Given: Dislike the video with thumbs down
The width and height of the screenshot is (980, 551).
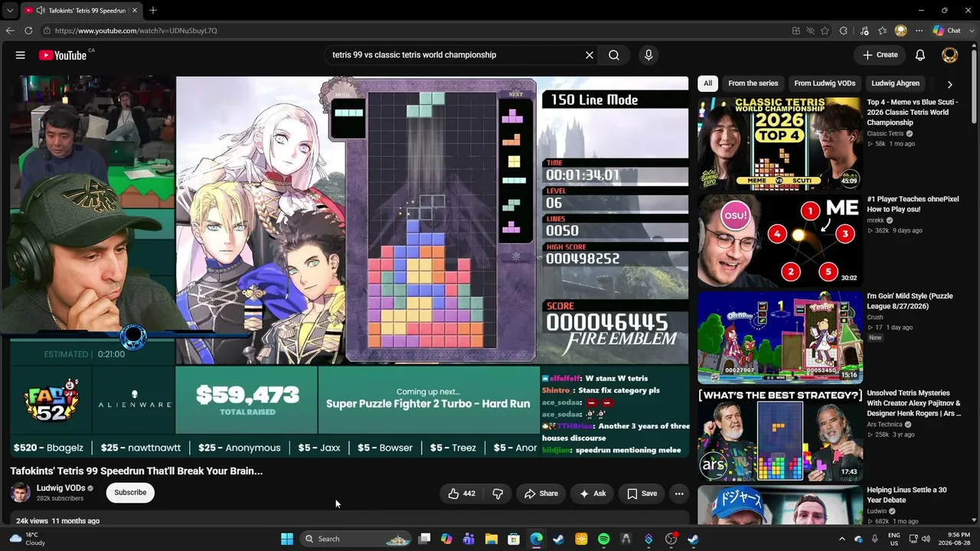Looking at the screenshot, I should click(x=498, y=494).
